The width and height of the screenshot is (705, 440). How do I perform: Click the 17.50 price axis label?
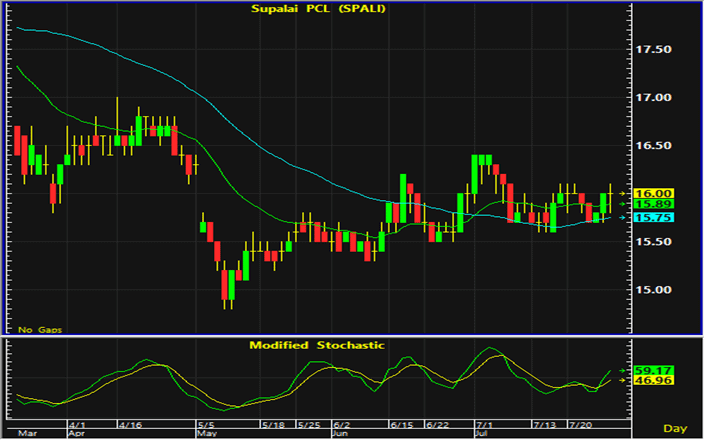pyautogui.click(x=653, y=49)
